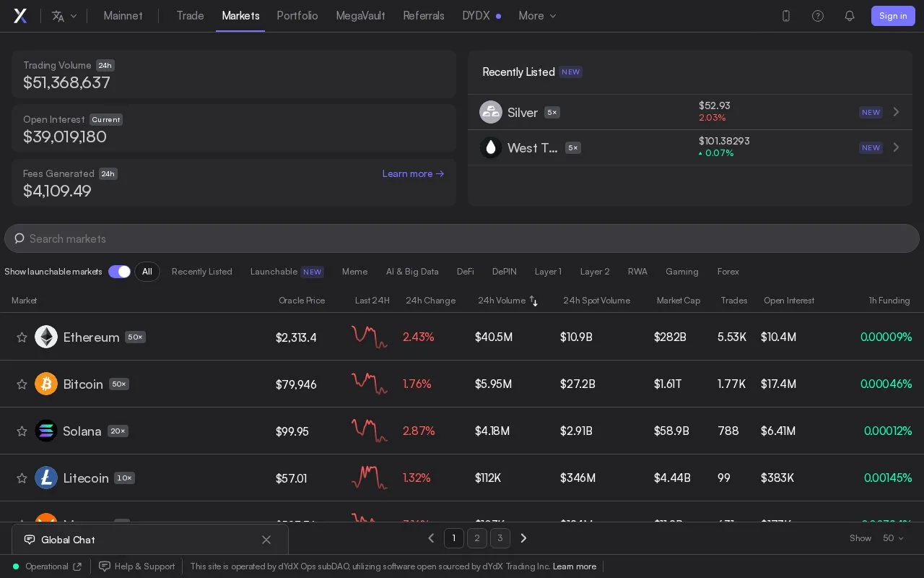This screenshot has height=578, width=924.
Task: Go to page 2
Action: (477, 538)
